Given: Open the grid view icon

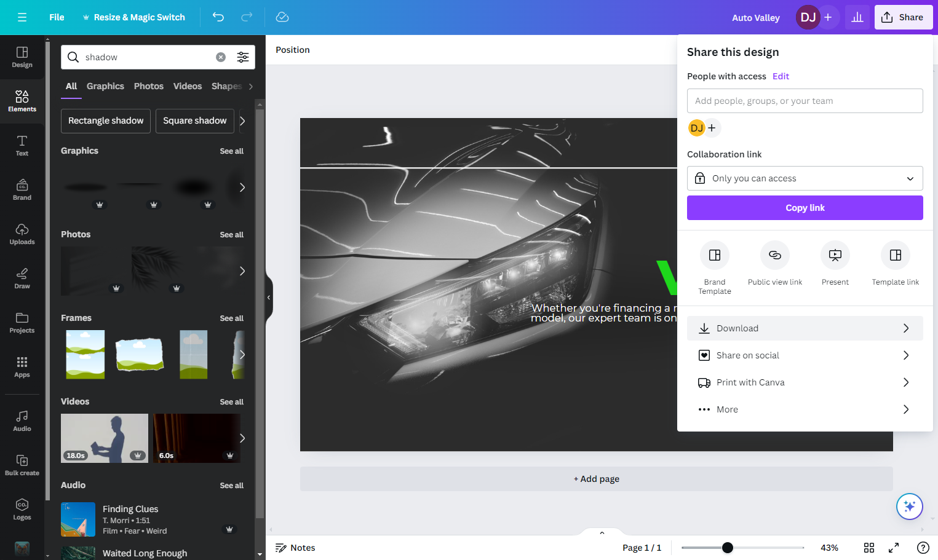Looking at the screenshot, I should (869, 548).
